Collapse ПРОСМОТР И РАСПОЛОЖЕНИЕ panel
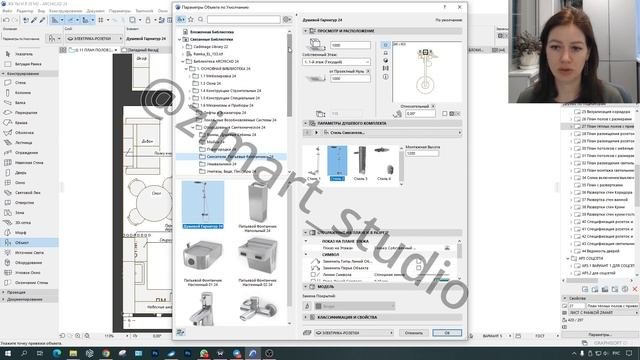 pos(305,31)
